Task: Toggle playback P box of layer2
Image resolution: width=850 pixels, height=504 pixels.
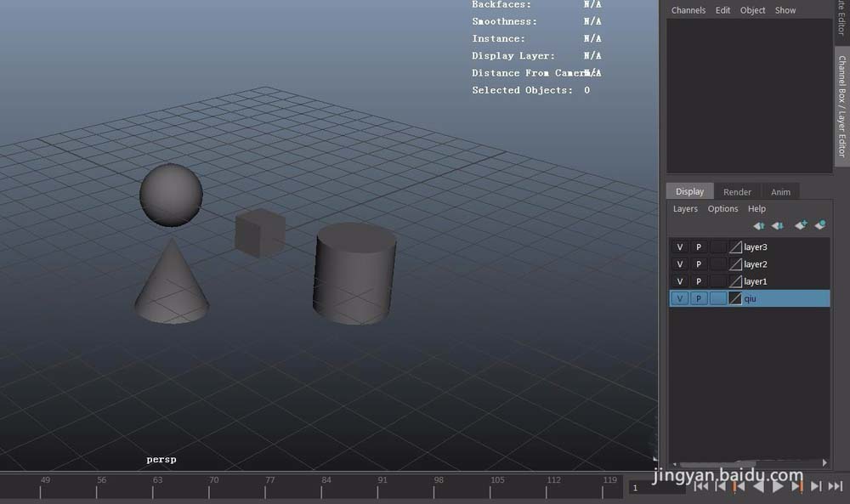Action: click(x=699, y=264)
